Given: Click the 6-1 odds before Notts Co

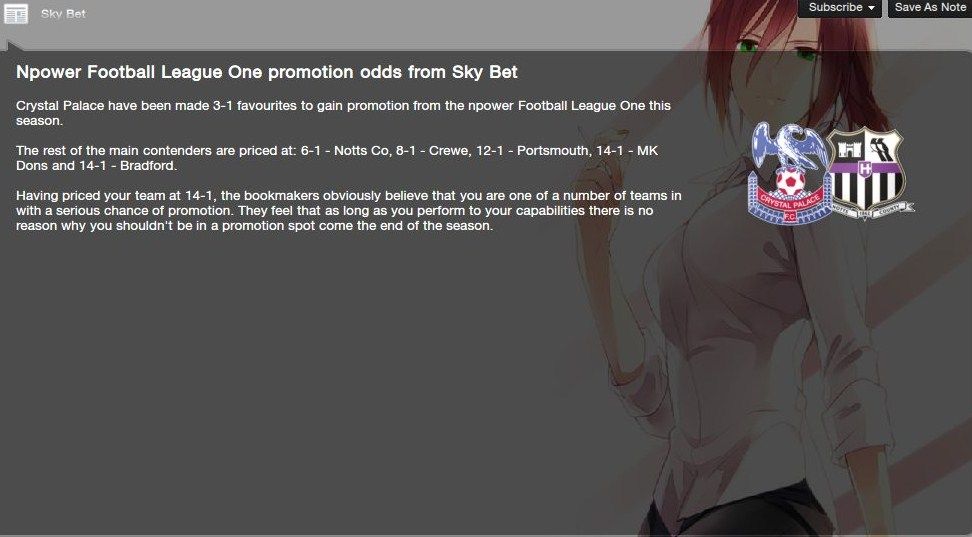Looking at the screenshot, I should [x=311, y=151].
